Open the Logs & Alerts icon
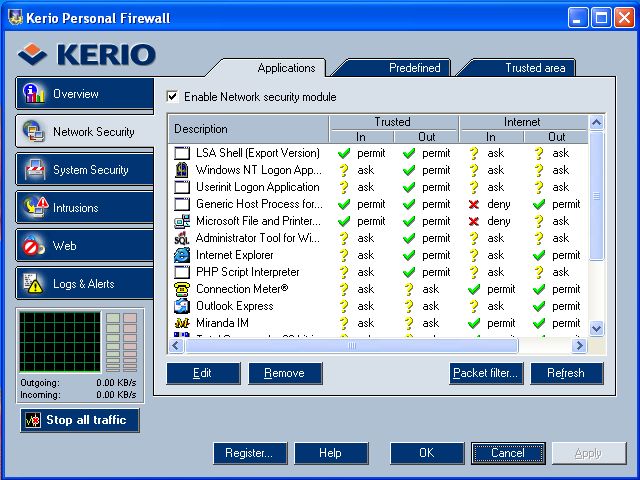The height and width of the screenshot is (480, 640). 33,283
